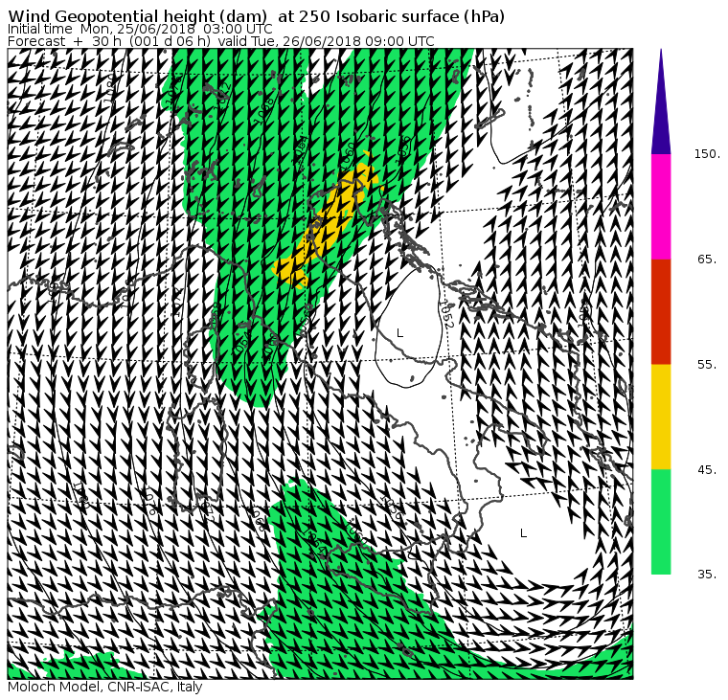Select the green color bar segment
The image size is (728, 700).
click(661, 522)
